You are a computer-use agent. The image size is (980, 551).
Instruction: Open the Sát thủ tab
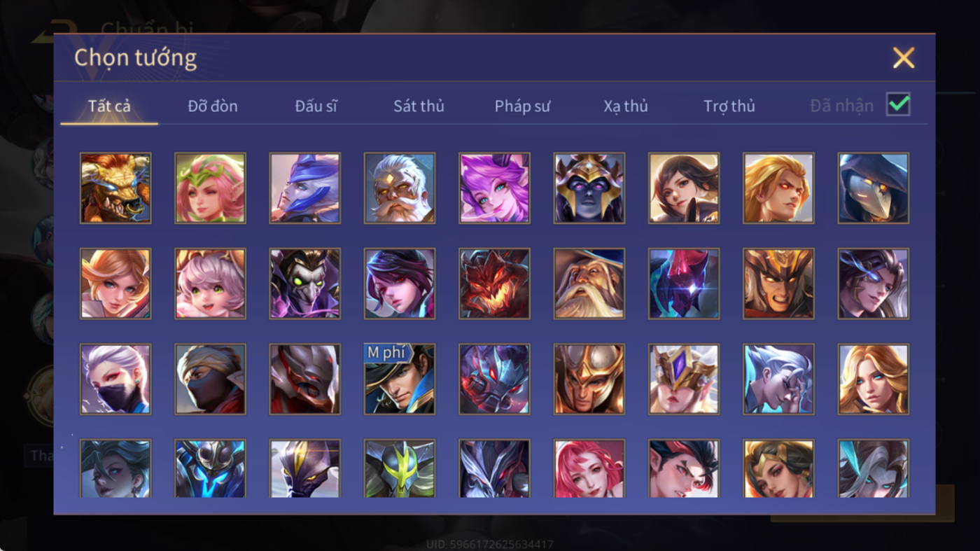(x=419, y=106)
